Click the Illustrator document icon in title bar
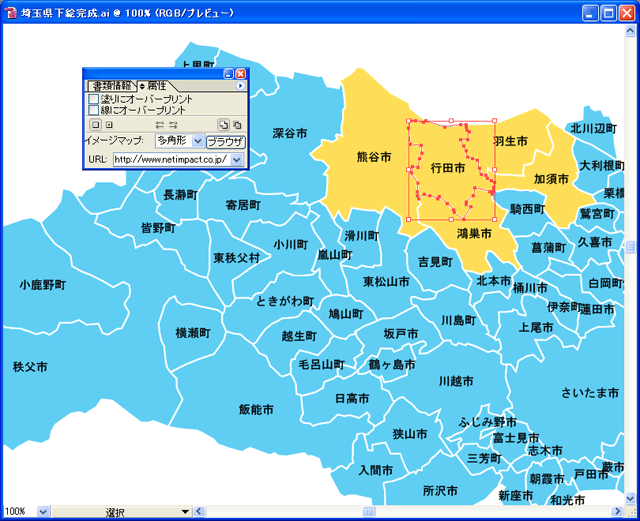640x521 pixels. [x=12, y=13]
